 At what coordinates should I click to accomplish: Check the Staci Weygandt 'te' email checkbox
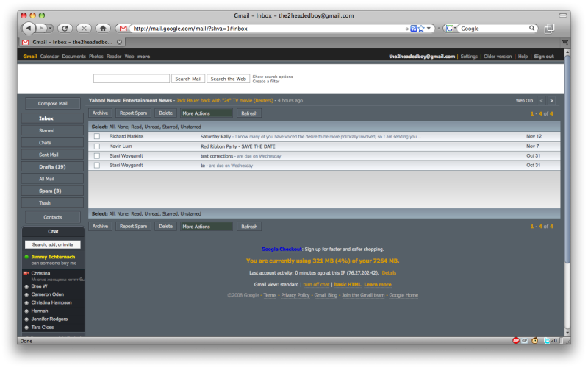click(x=97, y=165)
